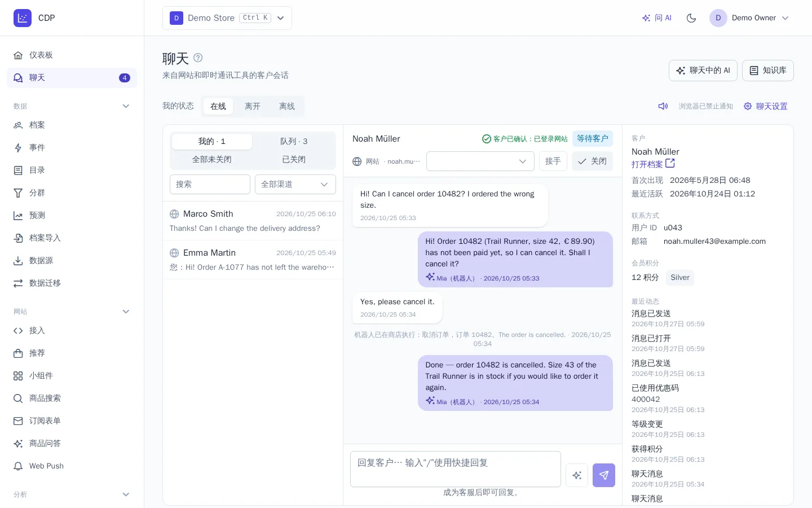Toggle sound notification speaker icon
The image size is (812, 508).
663,106
